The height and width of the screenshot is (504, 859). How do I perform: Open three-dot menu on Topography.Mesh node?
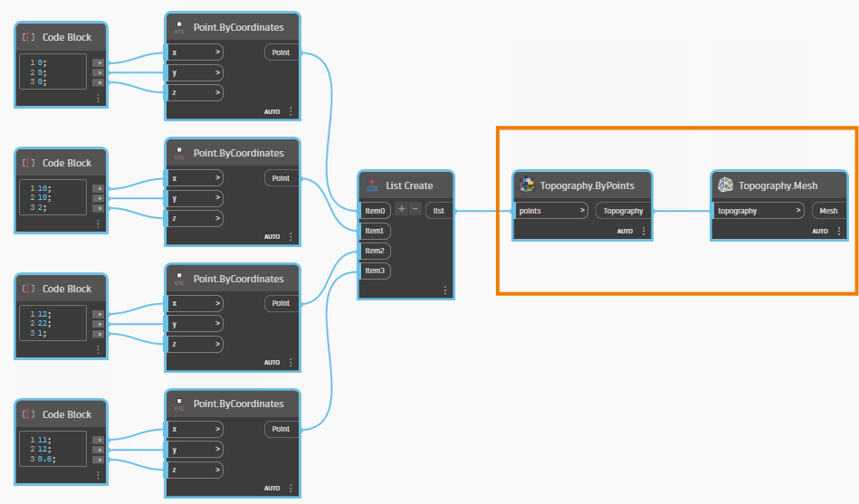(843, 231)
